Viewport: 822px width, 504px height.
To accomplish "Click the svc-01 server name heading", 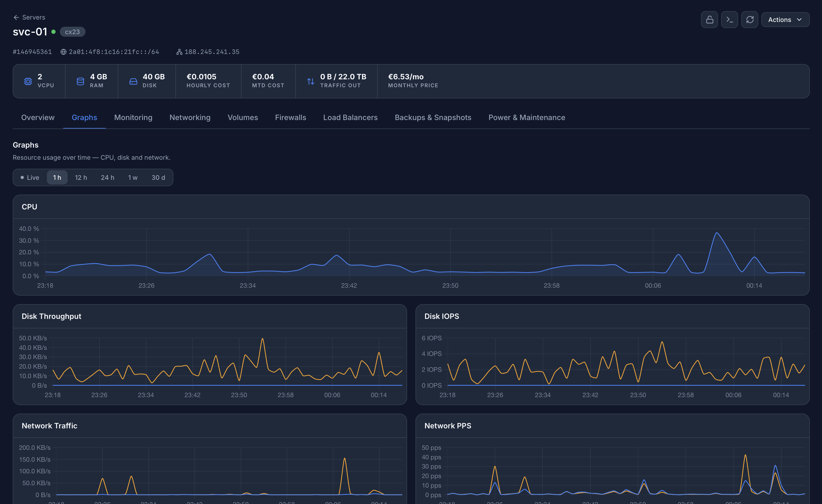I will pos(30,32).
